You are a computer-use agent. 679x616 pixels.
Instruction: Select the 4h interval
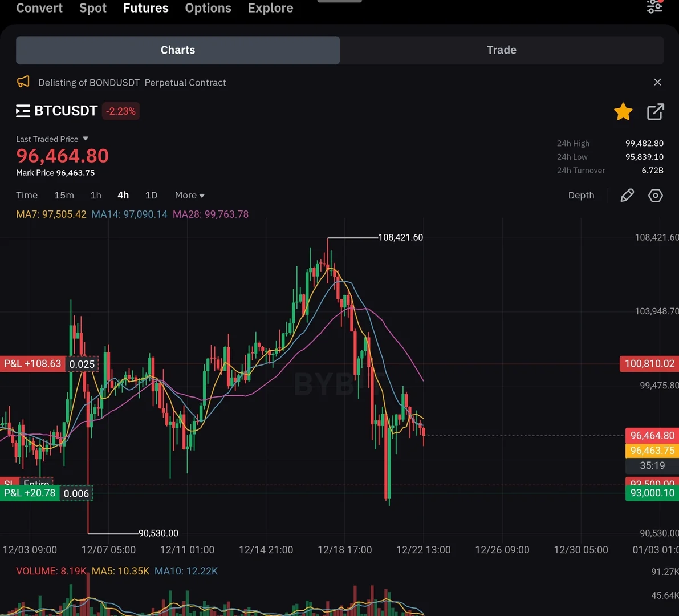(x=123, y=196)
